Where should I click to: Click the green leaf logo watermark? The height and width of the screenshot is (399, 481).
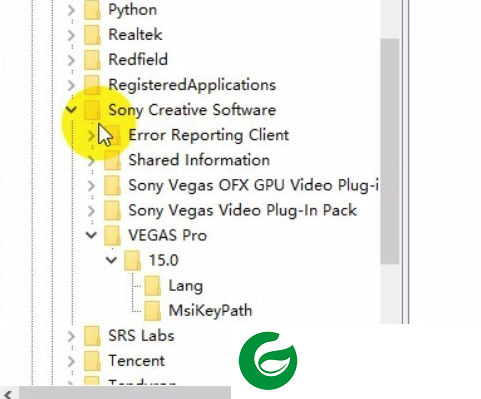tap(268, 361)
